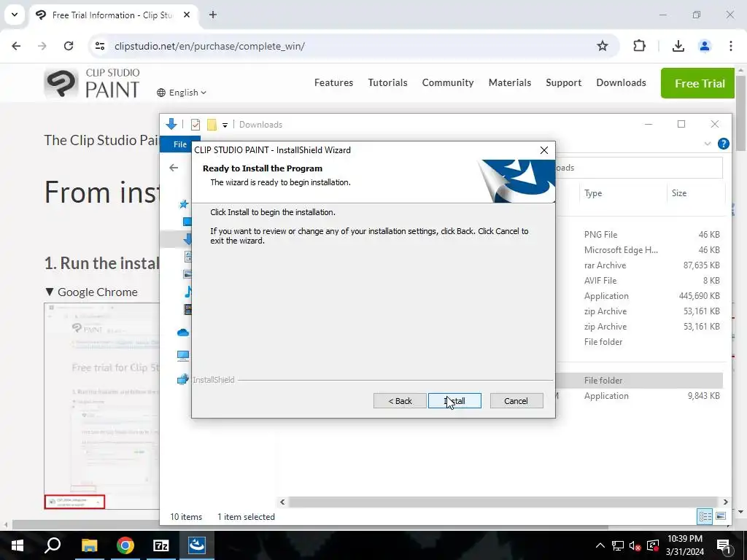Open the Chrome extensions menu
Image resolution: width=747 pixels, height=560 pixels.
[x=639, y=46]
